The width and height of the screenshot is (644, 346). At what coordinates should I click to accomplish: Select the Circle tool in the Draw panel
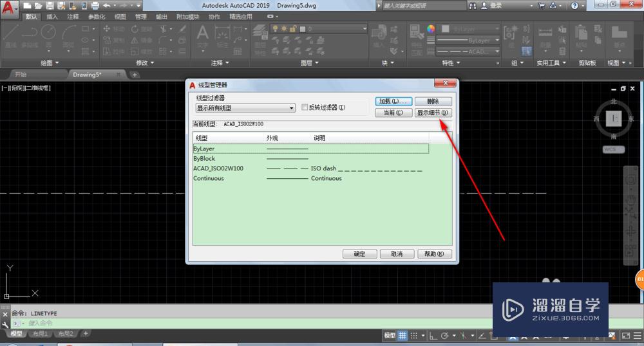48,36
